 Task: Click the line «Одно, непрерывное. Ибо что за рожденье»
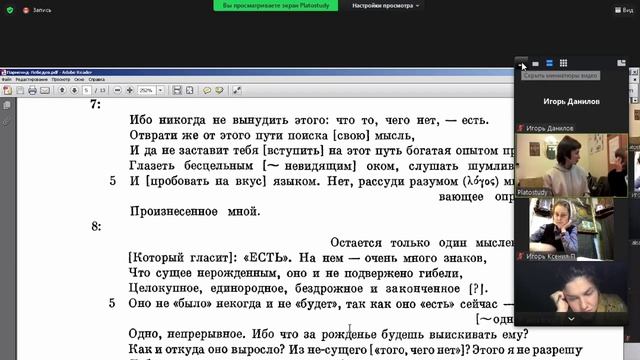(x=329, y=334)
